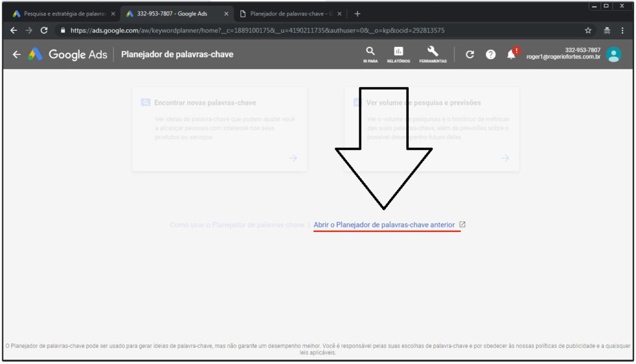The width and height of the screenshot is (636, 364).
Task: Click the browser address bar URL
Action: pos(257,30)
